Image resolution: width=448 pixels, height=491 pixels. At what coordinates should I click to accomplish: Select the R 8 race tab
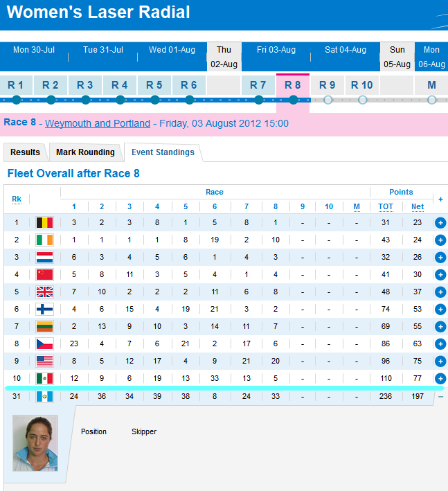coord(293,85)
